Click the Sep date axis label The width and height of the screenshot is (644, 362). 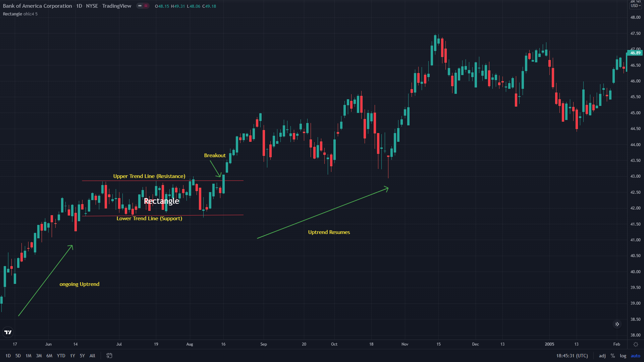(x=264, y=344)
